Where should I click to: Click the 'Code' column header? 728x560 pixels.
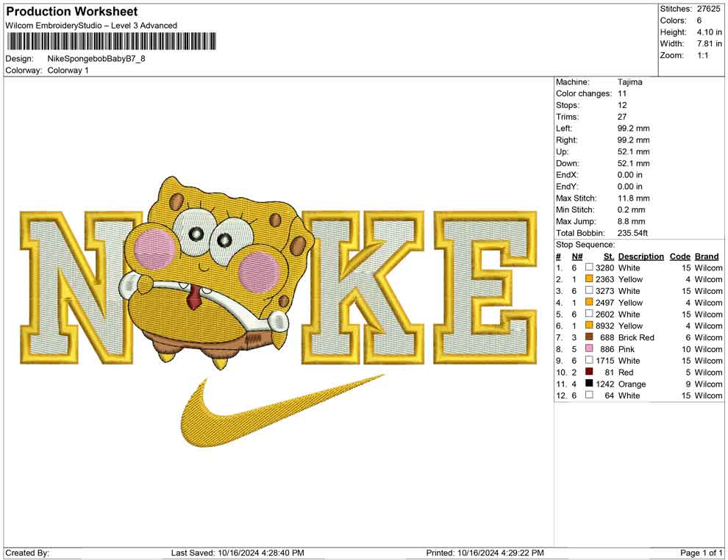pos(680,256)
